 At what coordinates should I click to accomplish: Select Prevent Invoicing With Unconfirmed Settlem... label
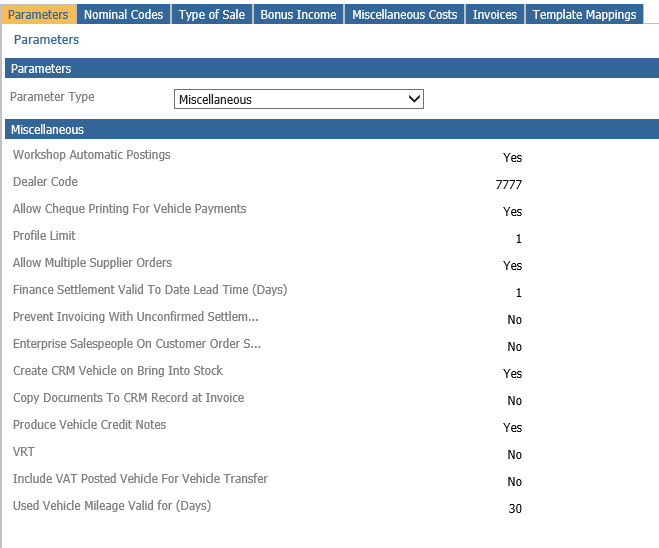pos(136,316)
